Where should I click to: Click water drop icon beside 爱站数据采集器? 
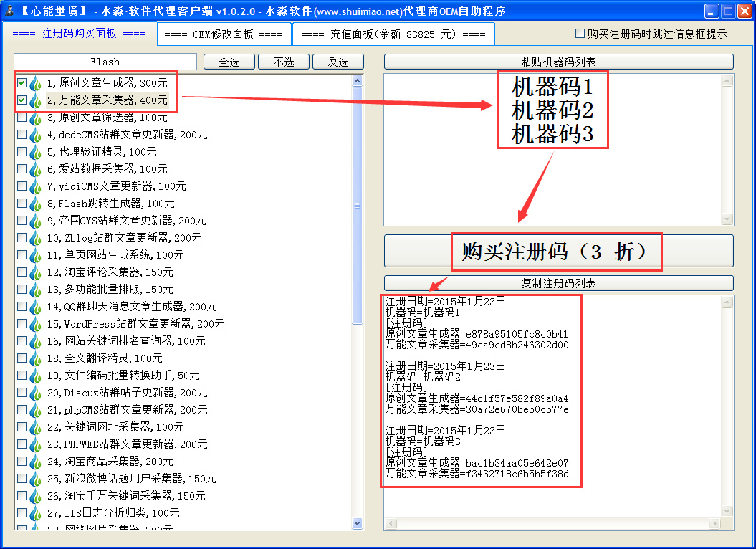[35, 169]
